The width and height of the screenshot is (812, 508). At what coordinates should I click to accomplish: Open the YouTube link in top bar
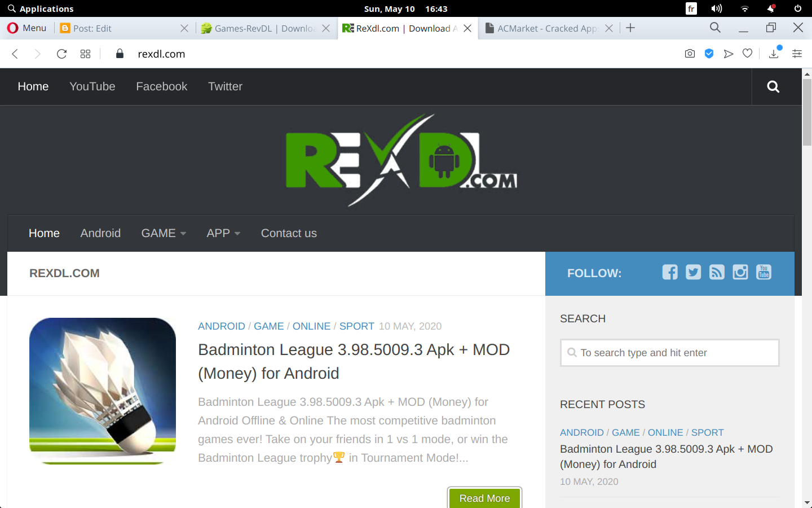pos(92,86)
